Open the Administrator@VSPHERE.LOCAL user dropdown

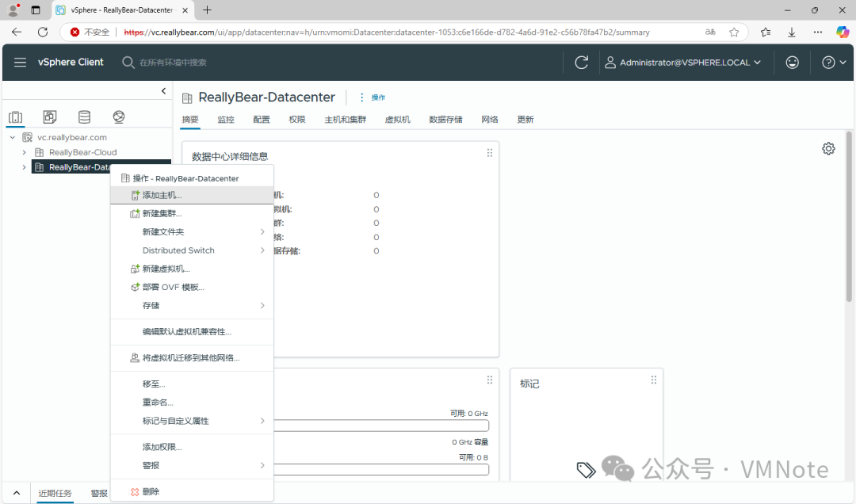point(682,63)
